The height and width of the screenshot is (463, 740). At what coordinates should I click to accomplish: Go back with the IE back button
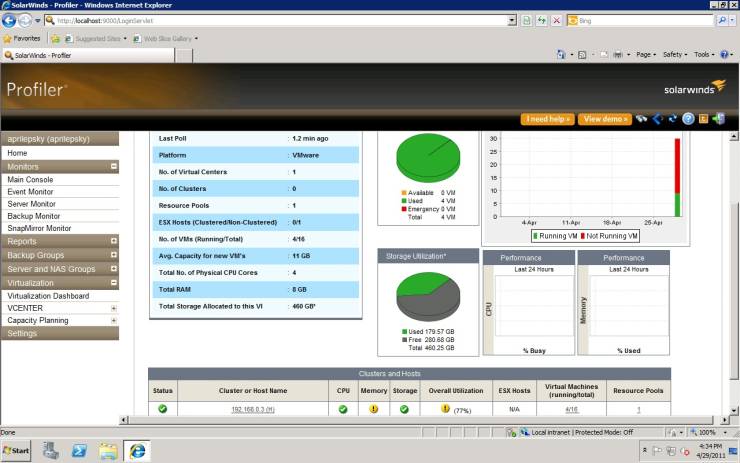9,21
